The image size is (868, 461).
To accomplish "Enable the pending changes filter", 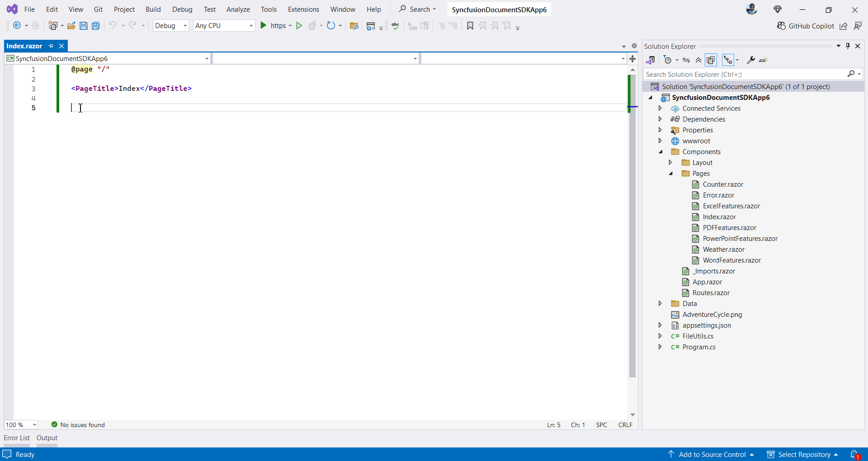I will [668, 60].
